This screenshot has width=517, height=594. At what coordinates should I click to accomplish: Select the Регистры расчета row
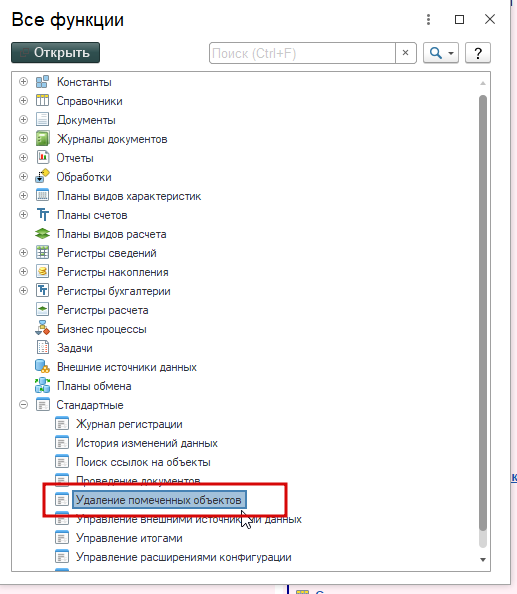(x=102, y=310)
